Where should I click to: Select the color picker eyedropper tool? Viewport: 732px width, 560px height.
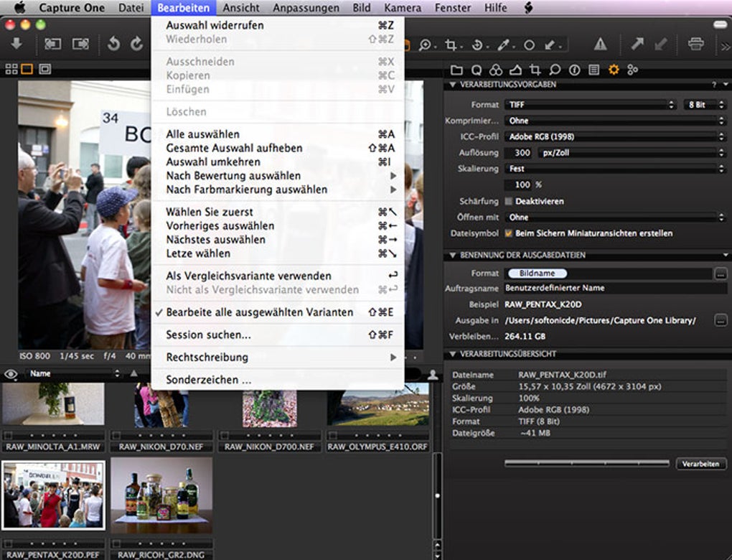point(503,45)
